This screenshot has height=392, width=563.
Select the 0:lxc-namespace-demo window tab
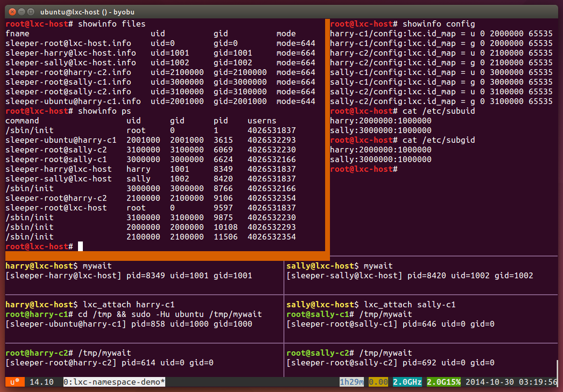[x=114, y=382]
